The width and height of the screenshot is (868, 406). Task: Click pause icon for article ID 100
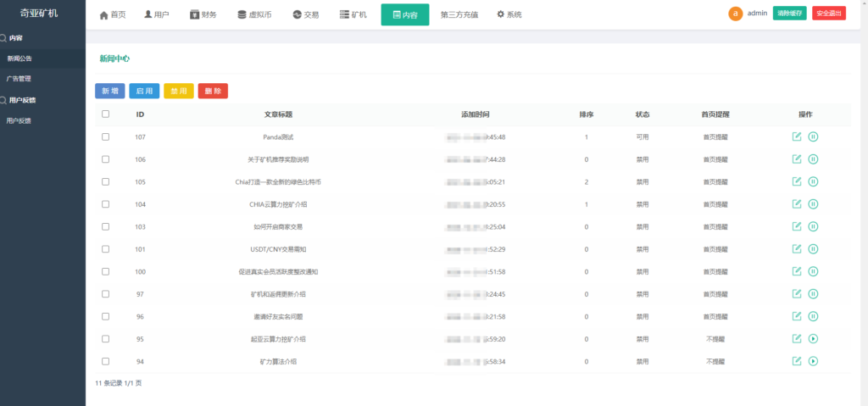point(813,271)
